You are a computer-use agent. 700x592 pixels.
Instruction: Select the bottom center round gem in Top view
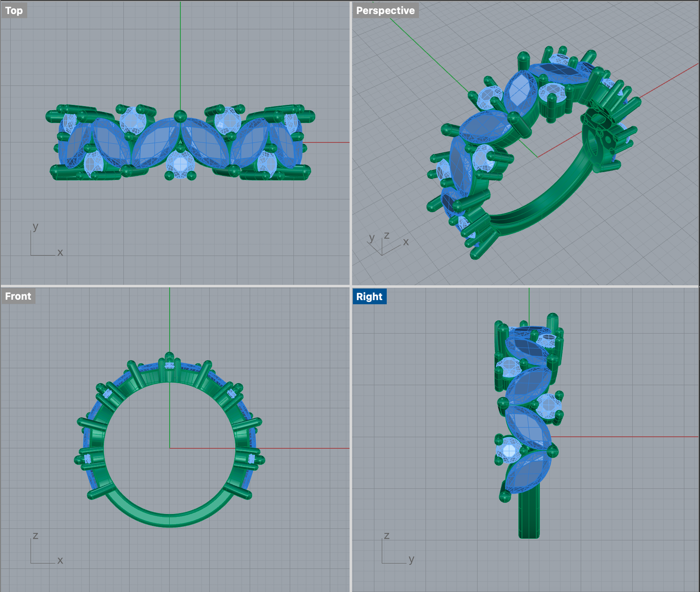point(180,164)
